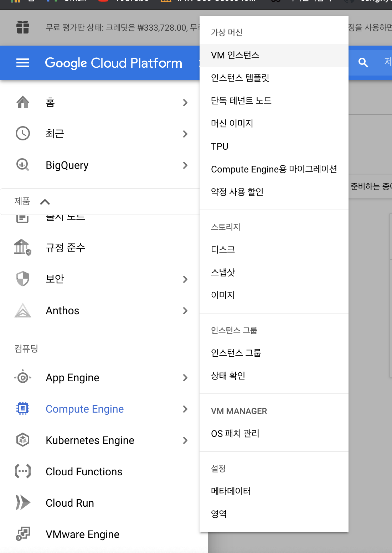Click the 보안 shield icon
This screenshot has height=553, width=392.
[23, 279]
